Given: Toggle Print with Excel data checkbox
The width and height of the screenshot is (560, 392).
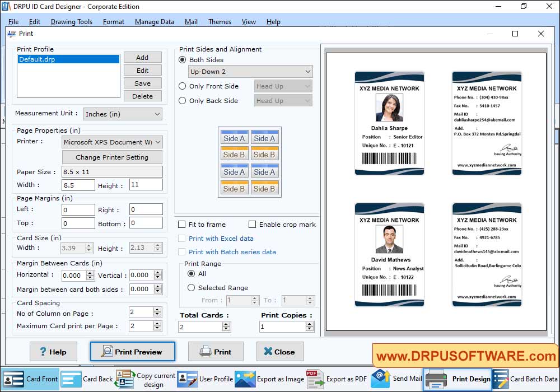Looking at the screenshot, I should click(182, 238).
